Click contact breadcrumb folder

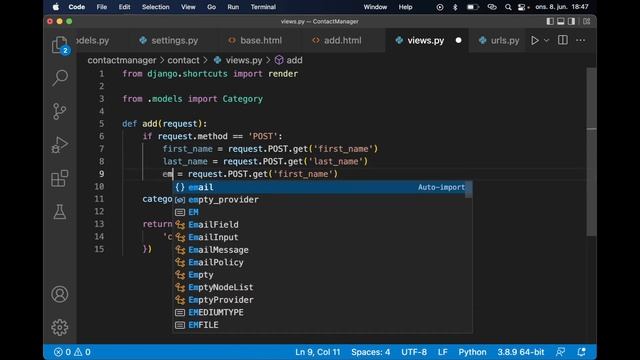pos(183,60)
